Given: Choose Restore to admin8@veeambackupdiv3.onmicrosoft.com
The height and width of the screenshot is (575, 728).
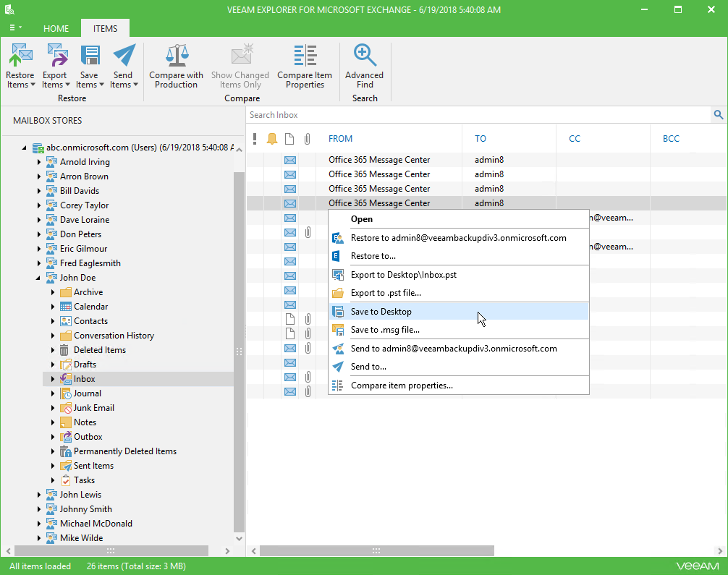Looking at the screenshot, I should [459, 238].
